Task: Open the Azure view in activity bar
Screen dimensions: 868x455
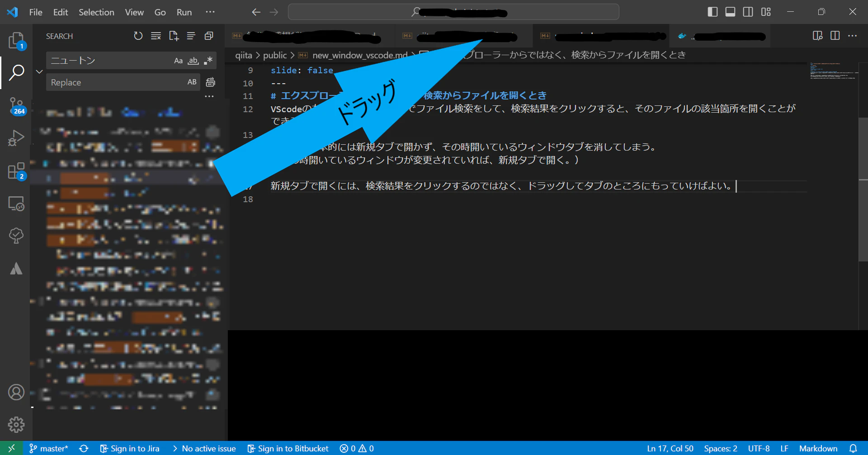Action: [x=16, y=269]
